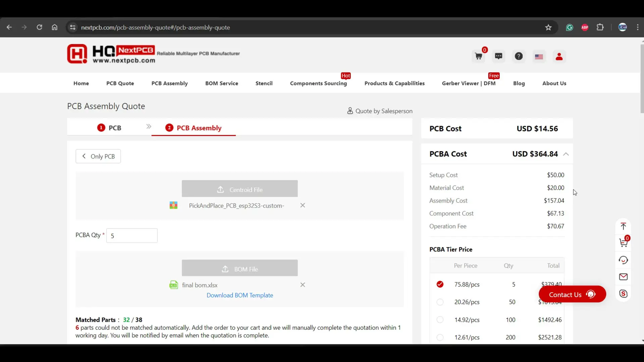Remove the final bom.xlsx file
The height and width of the screenshot is (362, 644).
303,285
